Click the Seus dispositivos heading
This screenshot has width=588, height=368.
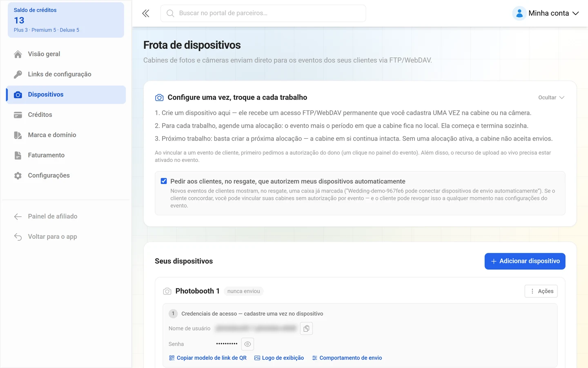coord(184,261)
